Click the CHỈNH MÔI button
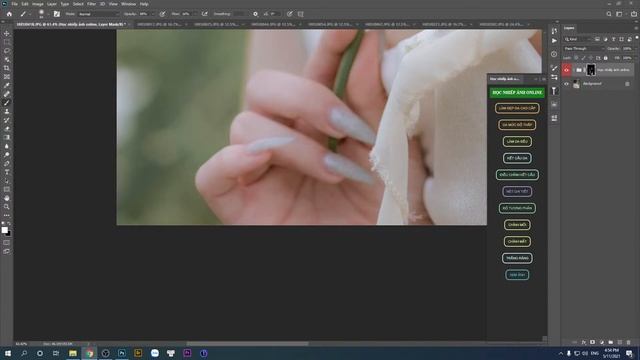640x360 pixels. click(517, 225)
